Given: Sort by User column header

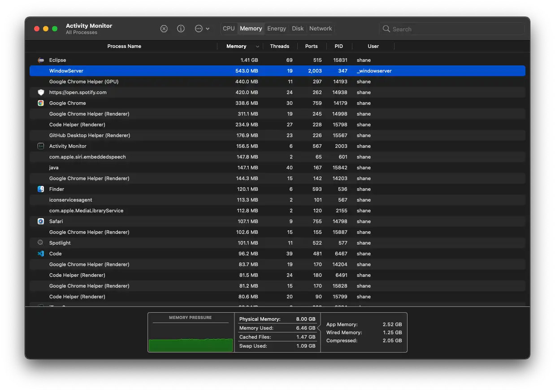Looking at the screenshot, I should (373, 46).
